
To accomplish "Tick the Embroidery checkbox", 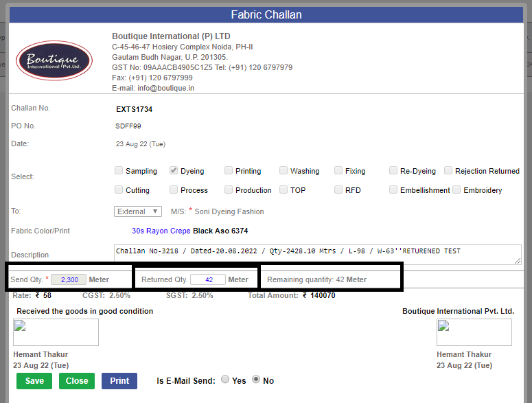I will pos(456,189).
